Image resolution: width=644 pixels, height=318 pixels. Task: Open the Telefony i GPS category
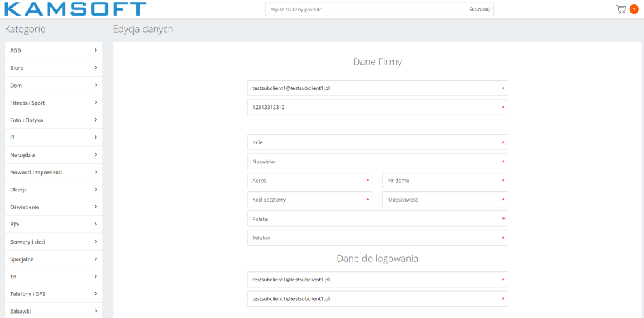(x=28, y=293)
